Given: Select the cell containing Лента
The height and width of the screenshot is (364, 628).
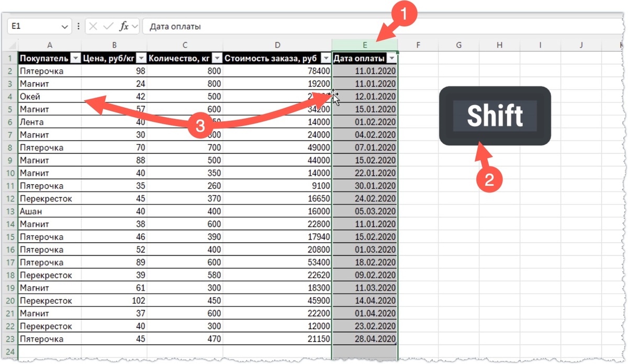Looking at the screenshot, I should tap(50, 122).
